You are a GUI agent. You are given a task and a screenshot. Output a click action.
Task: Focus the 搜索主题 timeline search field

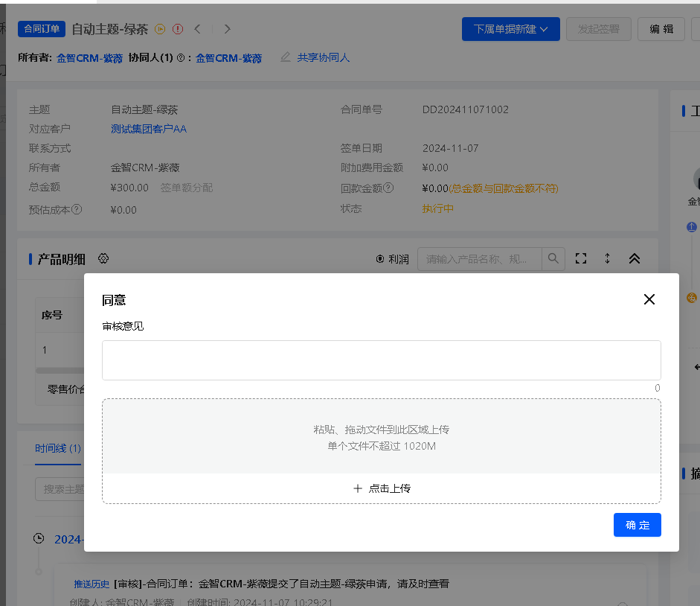pyautogui.click(x=60, y=489)
